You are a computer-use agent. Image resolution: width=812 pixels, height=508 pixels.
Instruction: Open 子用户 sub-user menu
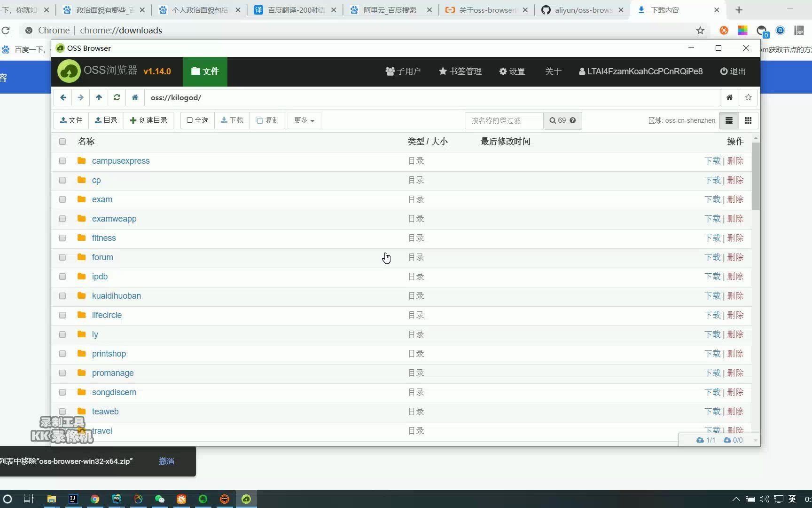click(403, 71)
